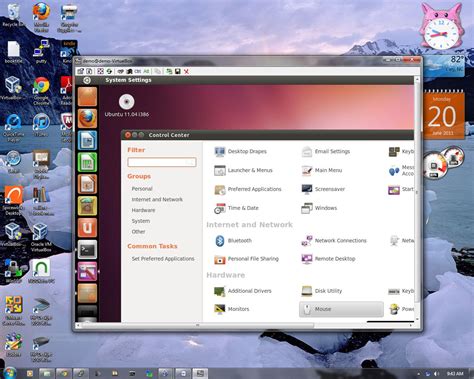This screenshot has width=474, height=379.
Task: Select Personal group
Action: [142, 189]
